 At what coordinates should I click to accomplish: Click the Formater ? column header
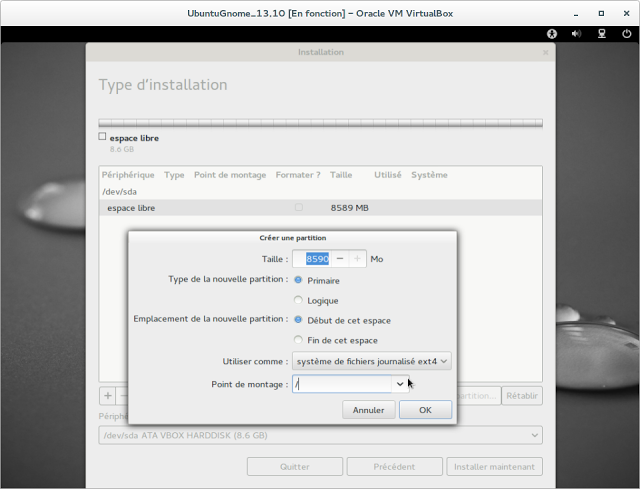click(298, 175)
